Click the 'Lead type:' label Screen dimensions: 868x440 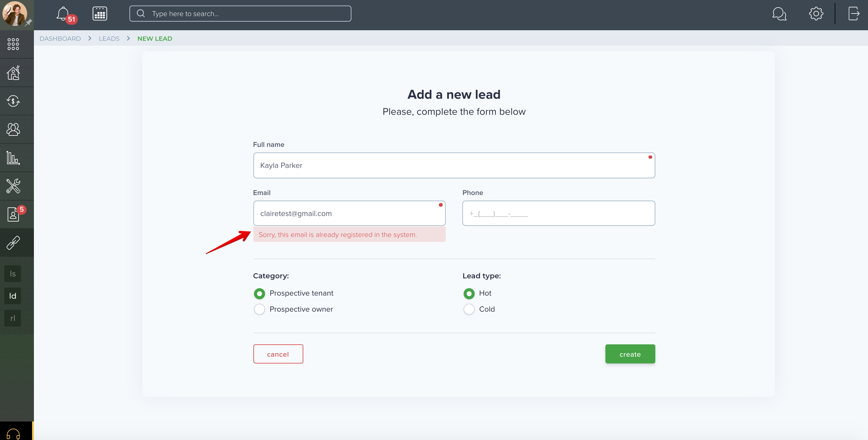481,276
